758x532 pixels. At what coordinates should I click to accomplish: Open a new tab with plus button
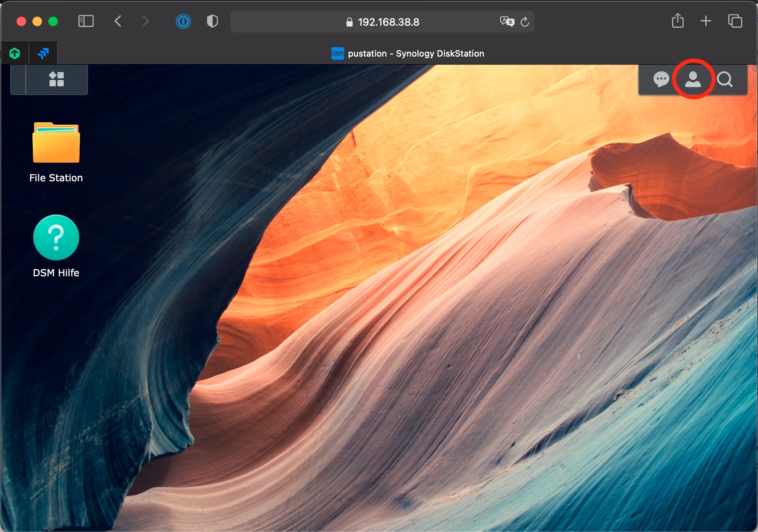click(706, 21)
